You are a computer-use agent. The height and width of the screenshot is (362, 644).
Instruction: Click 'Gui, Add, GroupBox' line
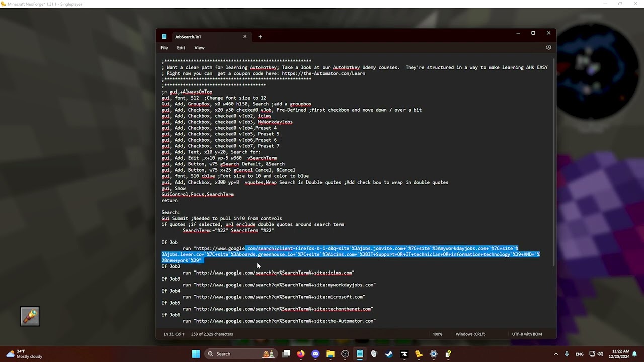[236, 104]
